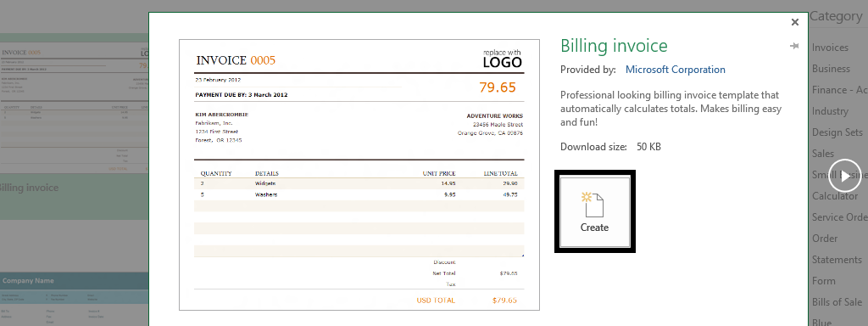Select the Industry category
Screen dimensions: 868x326
(830, 111)
